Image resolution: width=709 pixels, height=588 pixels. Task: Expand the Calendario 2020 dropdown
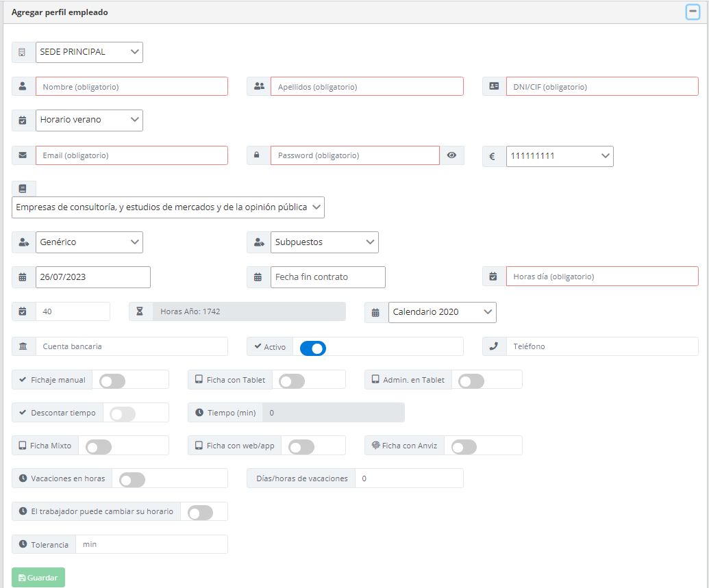pyautogui.click(x=442, y=312)
